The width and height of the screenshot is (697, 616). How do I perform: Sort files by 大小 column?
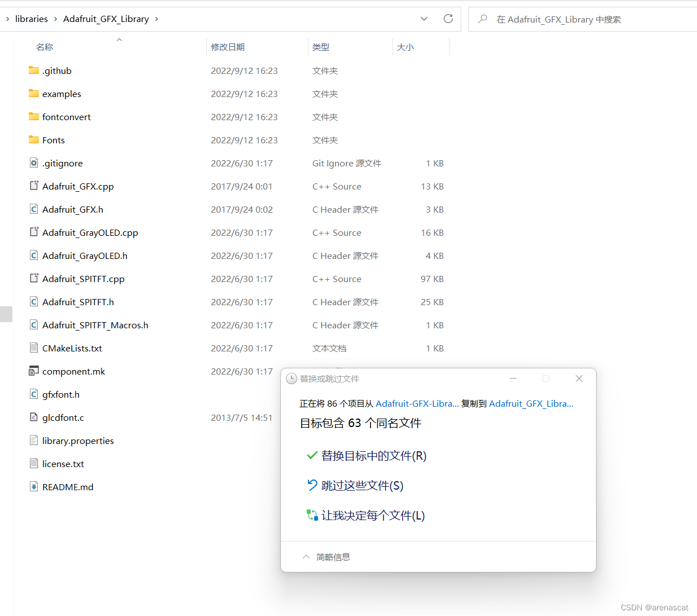[405, 47]
